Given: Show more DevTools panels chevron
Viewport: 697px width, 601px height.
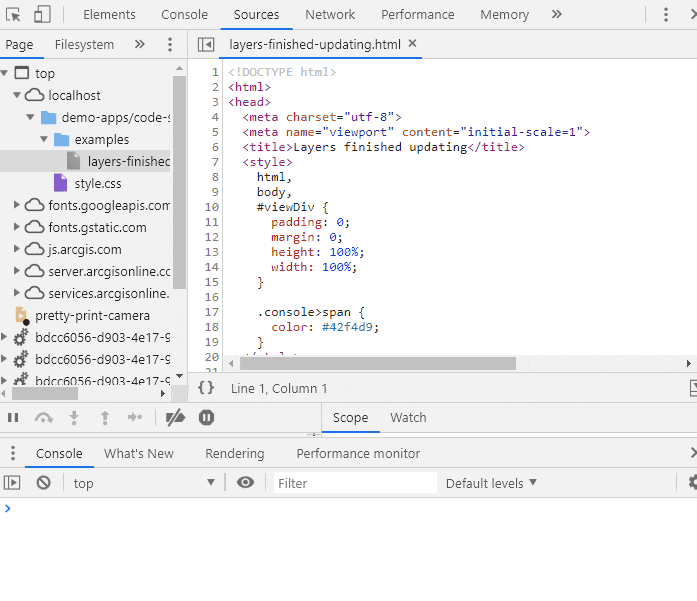Looking at the screenshot, I should (x=557, y=14).
